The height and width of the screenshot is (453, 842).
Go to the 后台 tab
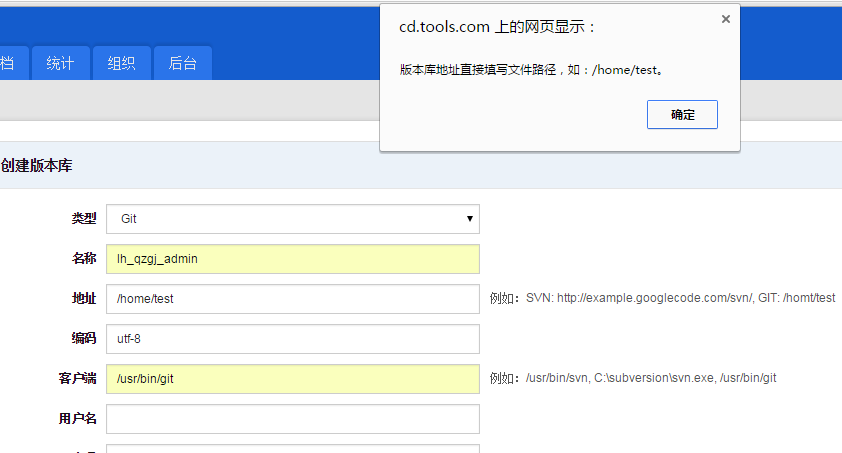182,63
